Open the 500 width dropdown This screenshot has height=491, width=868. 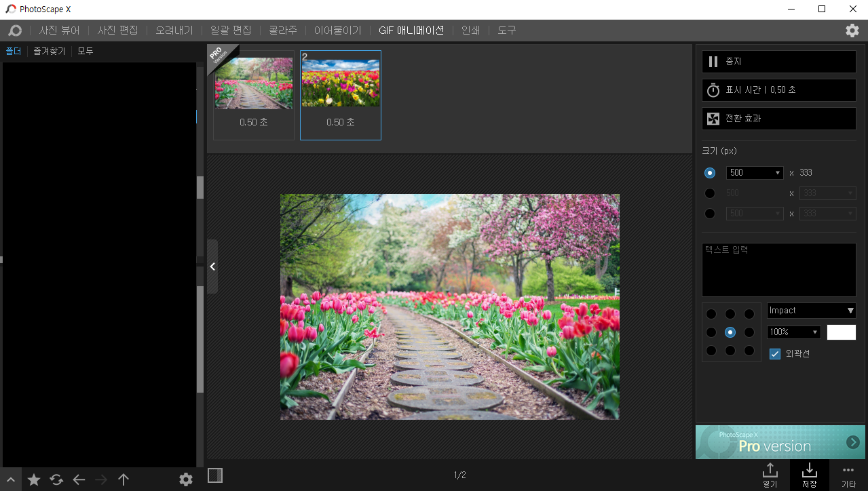[754, 172]
